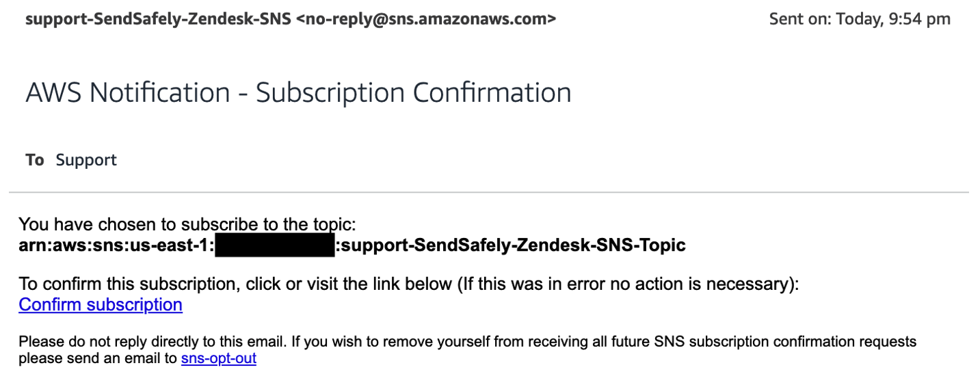Image resolution: width=980 pixels, height=387 pixels.
Task: Select the Support recipient name
Action: click(x=86, y=160)
